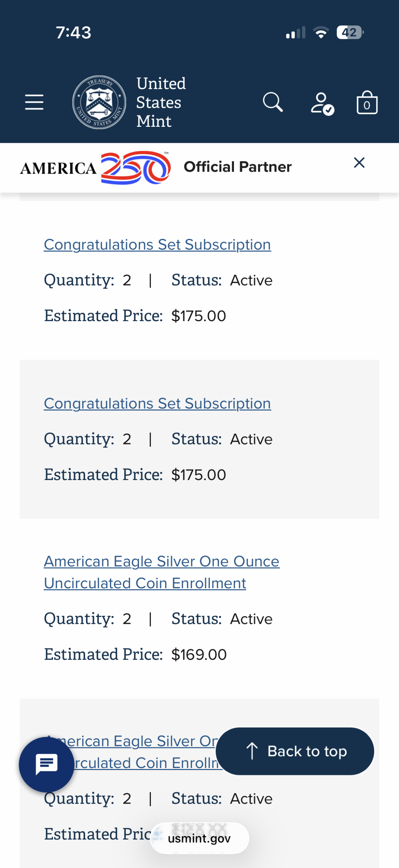
Task: Open Congratulations Set Subscription in the gray card
Action: [x=157, y=403]
